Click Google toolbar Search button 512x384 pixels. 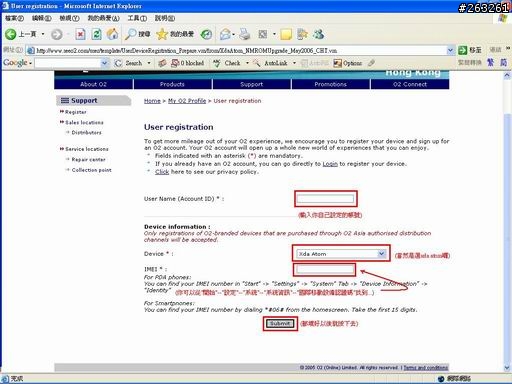(x=129, y=63)
